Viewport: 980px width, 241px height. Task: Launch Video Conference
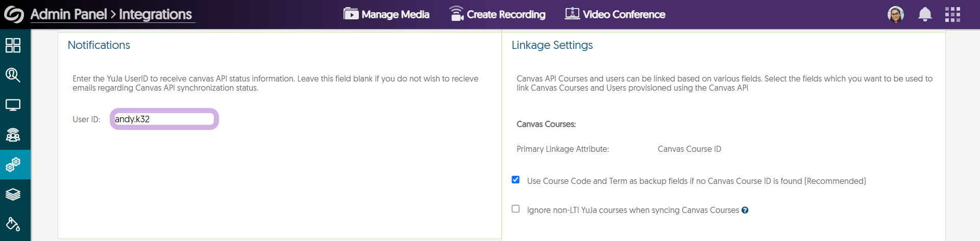[615, 14]
